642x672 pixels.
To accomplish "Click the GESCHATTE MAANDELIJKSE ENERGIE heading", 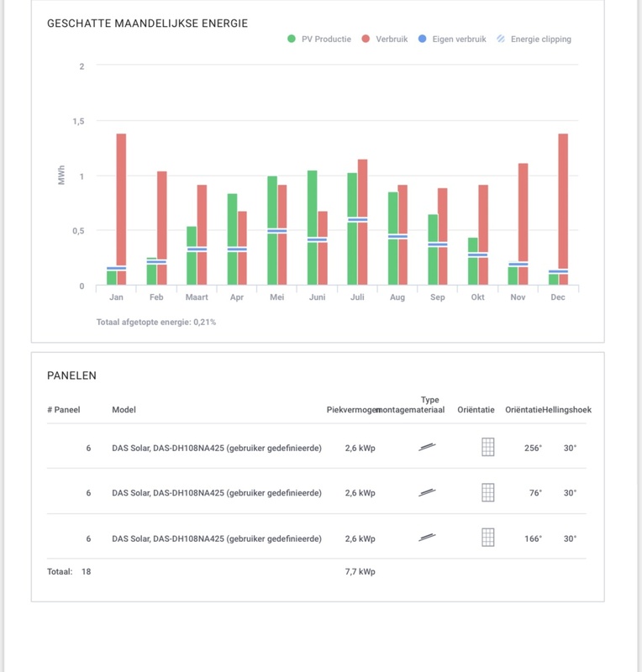I will tap(147, 24).
